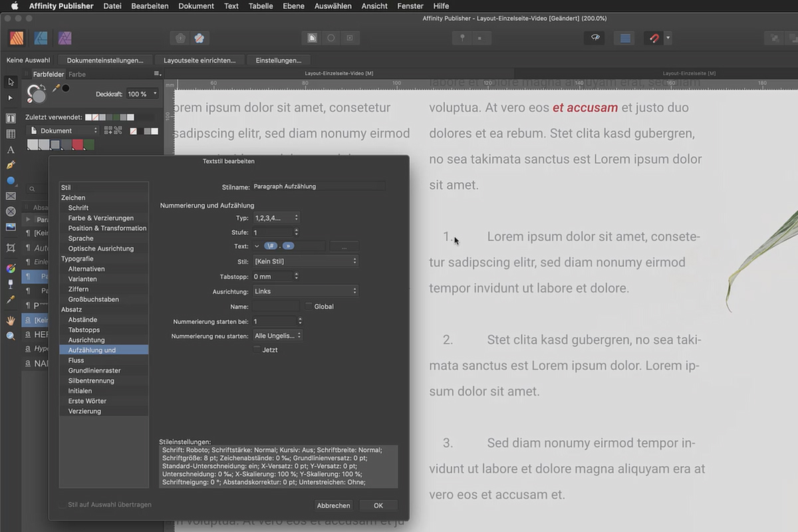Select the Zoom tool
This screenshot has height=532, width=798.
9,336
